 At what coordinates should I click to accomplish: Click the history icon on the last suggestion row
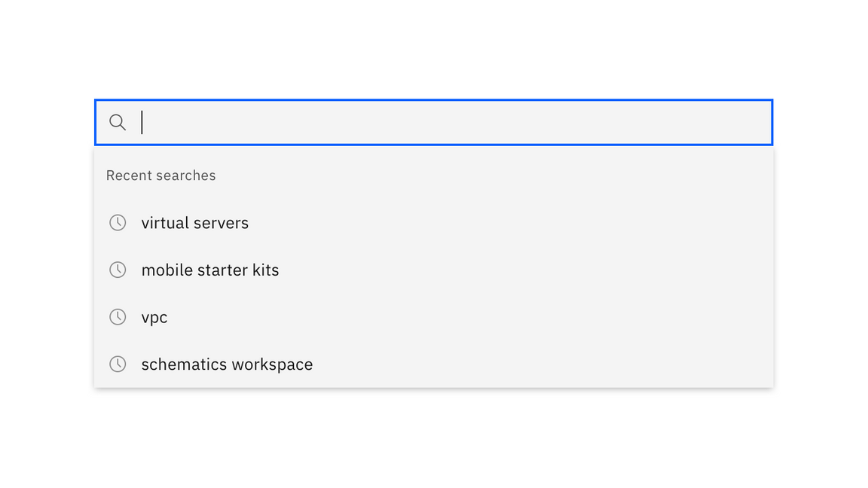pos(118,364)
